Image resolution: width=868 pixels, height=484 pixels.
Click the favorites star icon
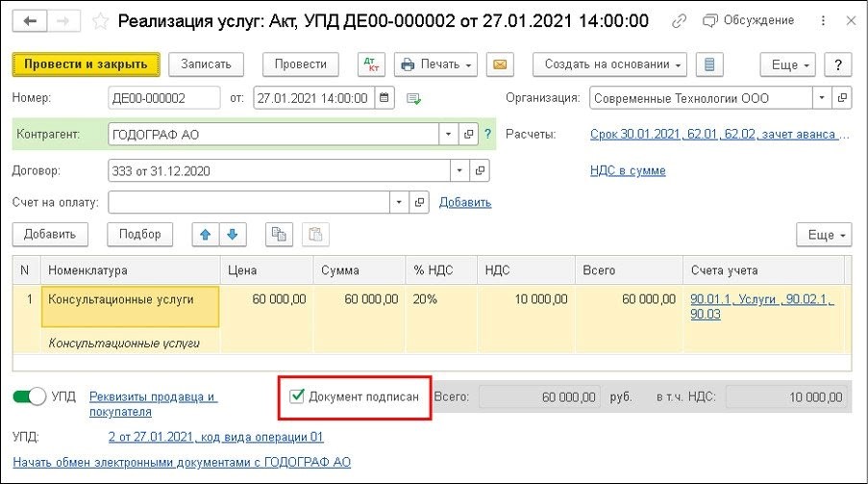100,21
